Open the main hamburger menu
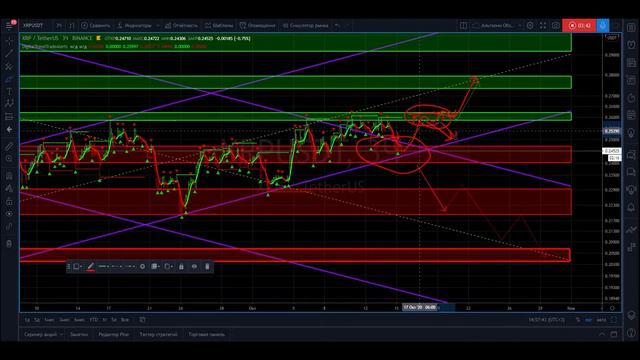Image resolution: width=640 pixels, height=360 pixels. click(x=9, y=25)
